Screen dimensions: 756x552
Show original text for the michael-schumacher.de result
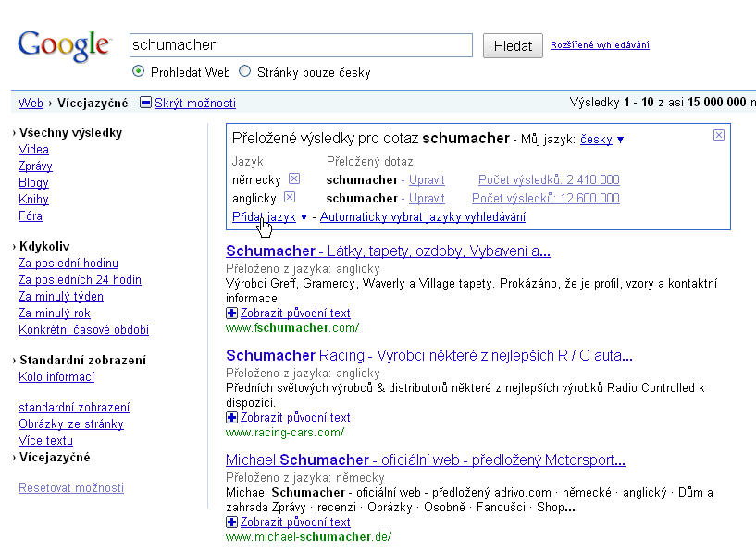pyautogui.click(x=295, y=522)
